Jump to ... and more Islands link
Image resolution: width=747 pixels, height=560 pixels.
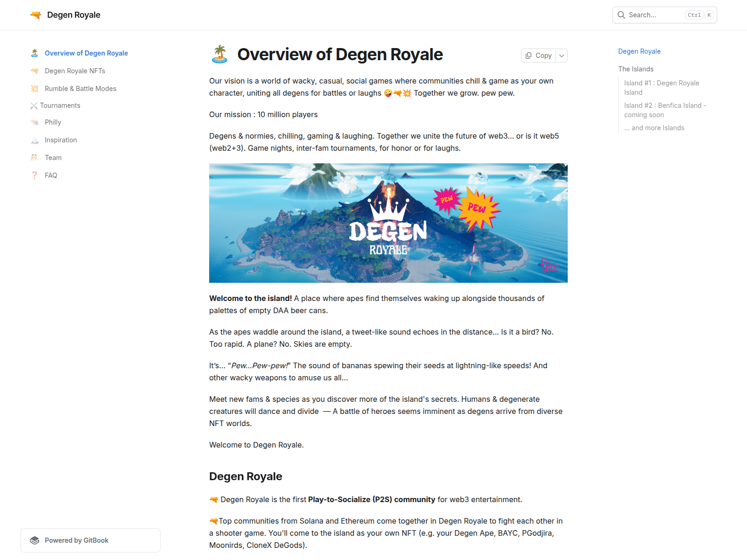[x=654, y=128]
